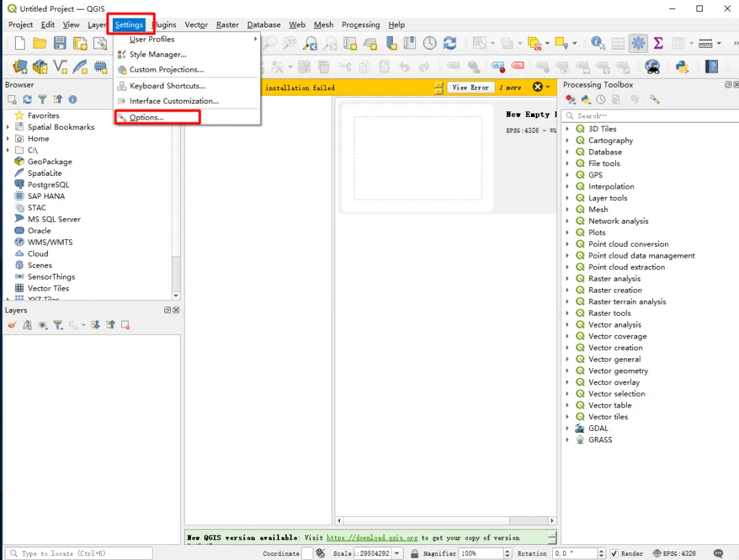Expand the Spatial Bookmarks tree item

pyautogui.click(x=8, y=127)
